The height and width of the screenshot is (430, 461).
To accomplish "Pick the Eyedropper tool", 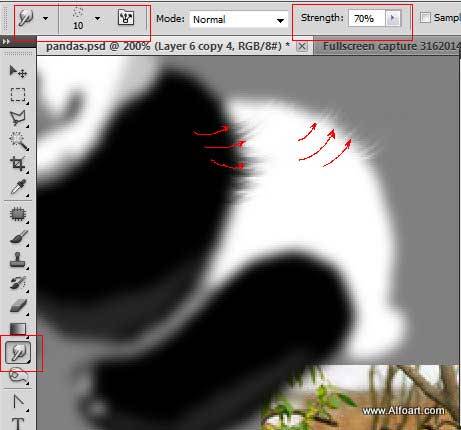I will (x=18, y=187).
